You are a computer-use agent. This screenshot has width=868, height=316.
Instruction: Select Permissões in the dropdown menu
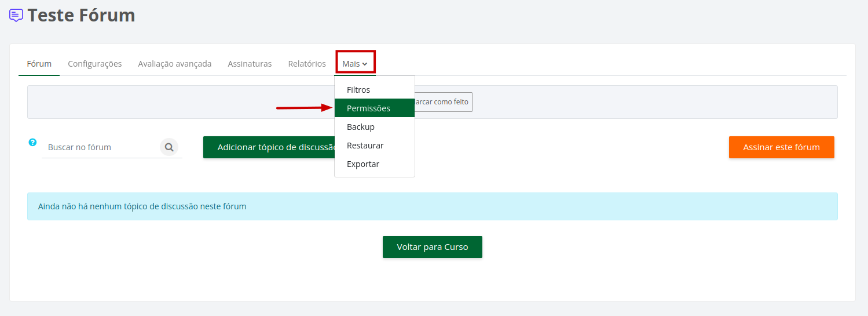click(369, 108)
